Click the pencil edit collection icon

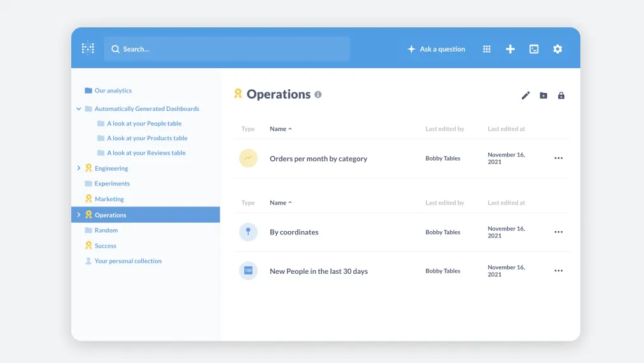point(526,96)
